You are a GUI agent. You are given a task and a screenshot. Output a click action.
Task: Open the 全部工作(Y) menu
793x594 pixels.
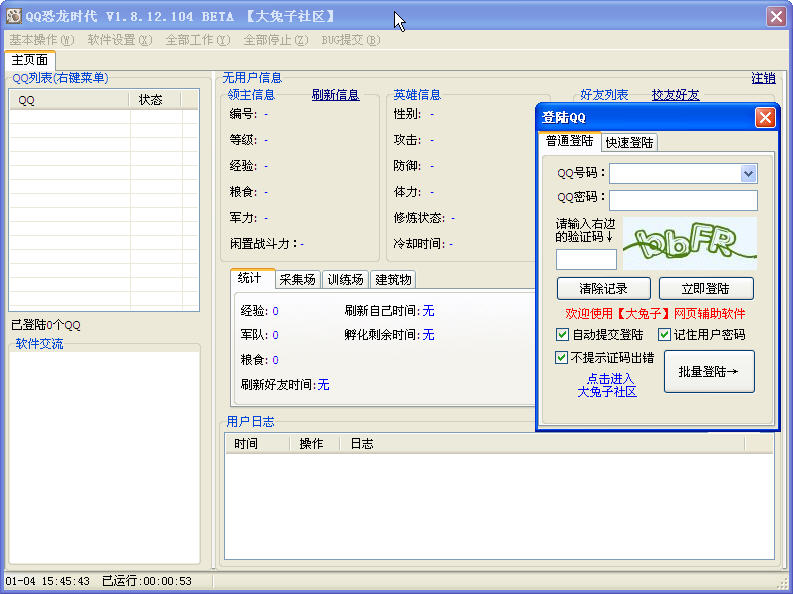197,40
